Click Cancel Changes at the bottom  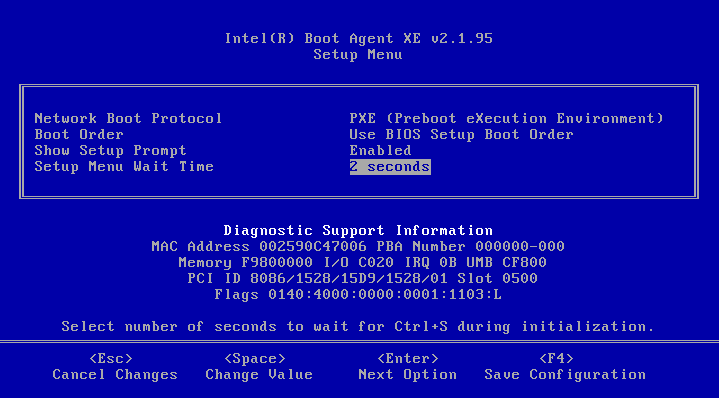115,374
